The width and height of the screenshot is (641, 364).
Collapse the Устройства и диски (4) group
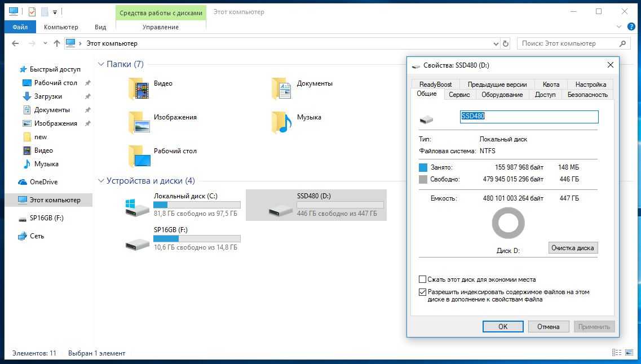point(101,181)
